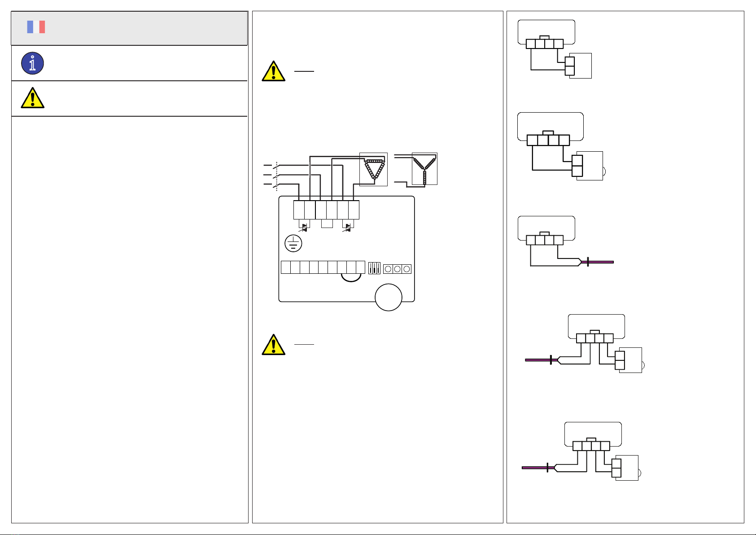Toggle the DIP switch block
The image size is (756, 535).
pos(374,268)
